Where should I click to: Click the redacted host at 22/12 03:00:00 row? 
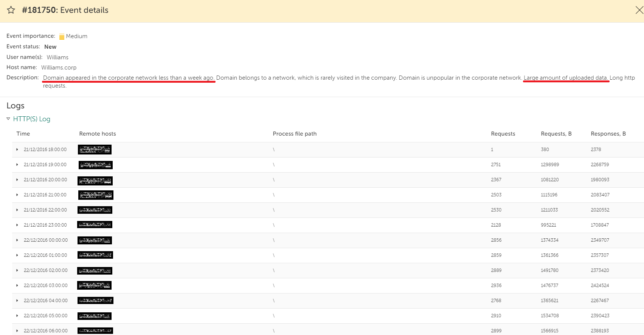(x=94, y=286)
